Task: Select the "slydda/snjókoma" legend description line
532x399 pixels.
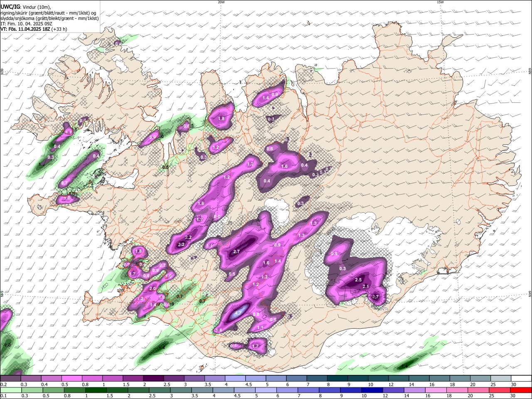Action: click(49, 18)
